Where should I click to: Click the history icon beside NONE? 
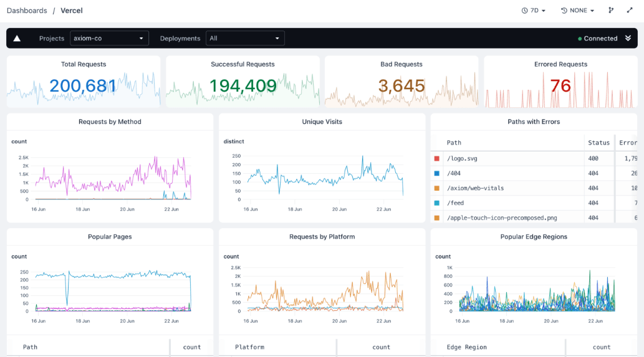tap(564, 11)
